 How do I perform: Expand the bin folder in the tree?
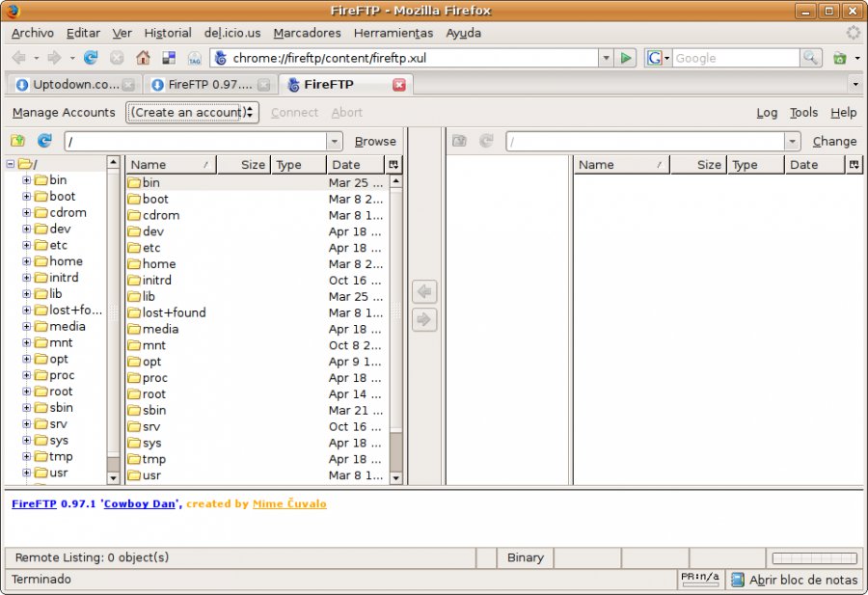26,180
